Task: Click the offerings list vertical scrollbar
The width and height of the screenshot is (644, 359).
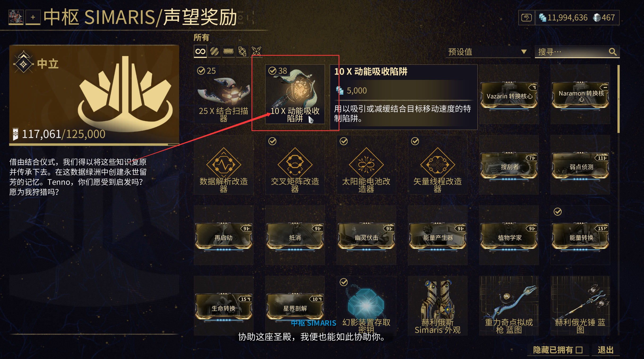Action: tap(619, 99)
